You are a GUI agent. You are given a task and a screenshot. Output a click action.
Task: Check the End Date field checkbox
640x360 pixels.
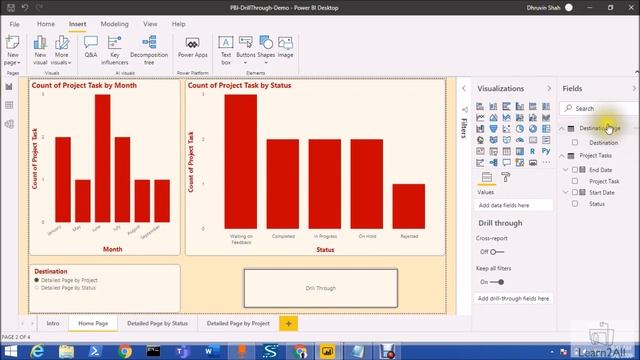tap(575, 169)
